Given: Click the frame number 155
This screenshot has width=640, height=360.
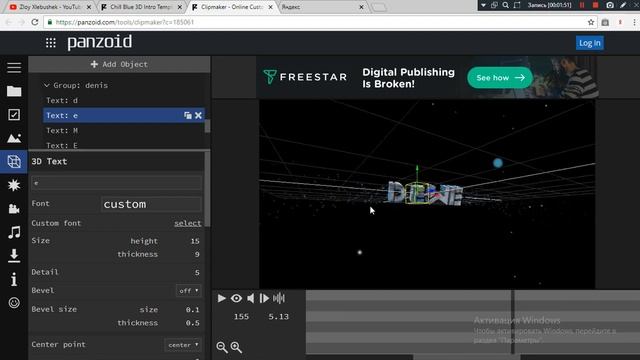Looking at the screenshot, I should 241,317.
